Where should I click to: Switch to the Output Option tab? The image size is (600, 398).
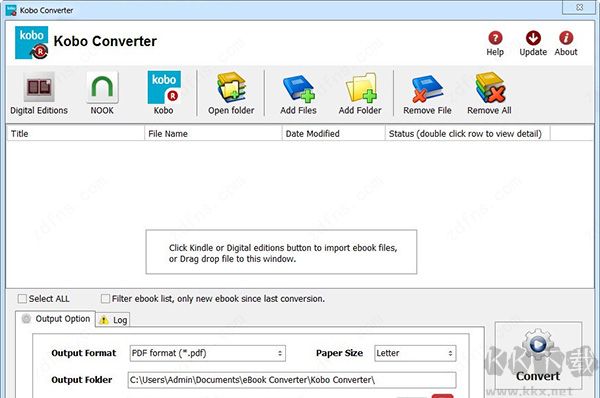click(56, 319)
